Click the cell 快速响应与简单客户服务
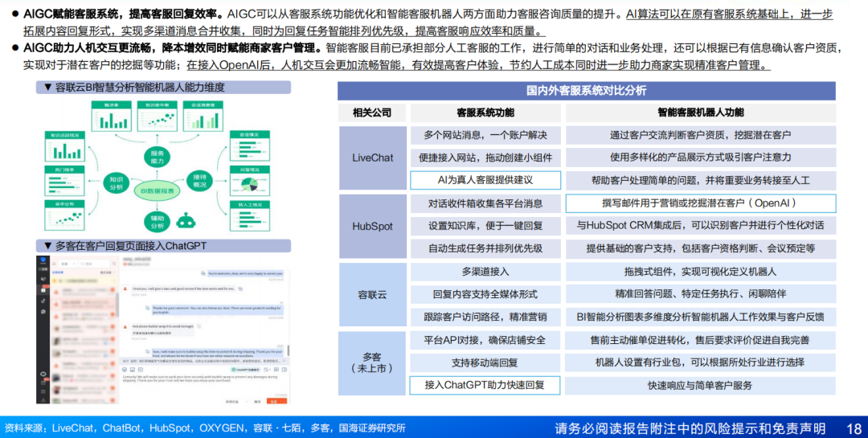 (x=700, y=386)
